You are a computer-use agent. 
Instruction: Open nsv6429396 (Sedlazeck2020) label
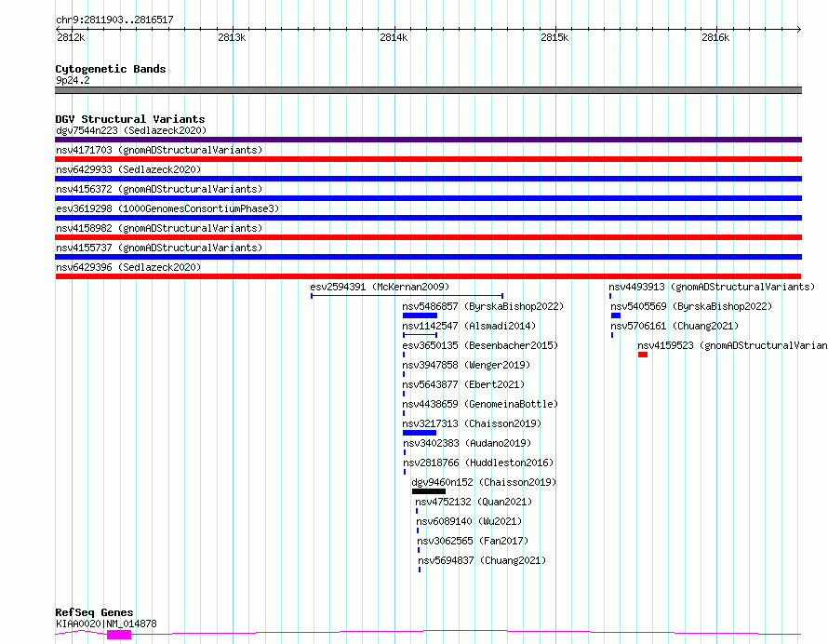[128, 267]
